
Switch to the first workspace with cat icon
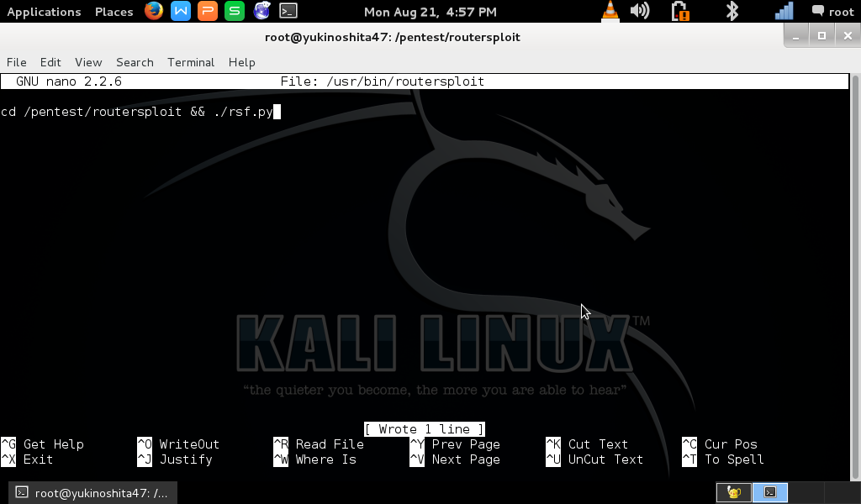pyautogui.click(x=733, y=492)
